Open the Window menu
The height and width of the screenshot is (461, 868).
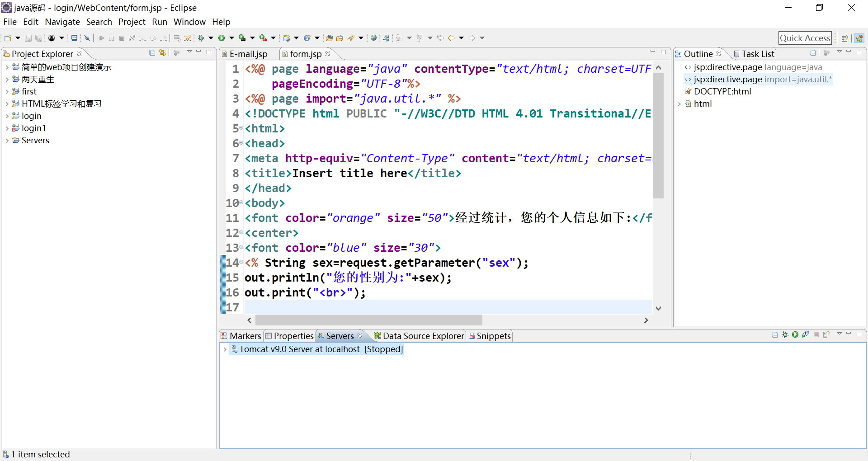tap(189, 22)
